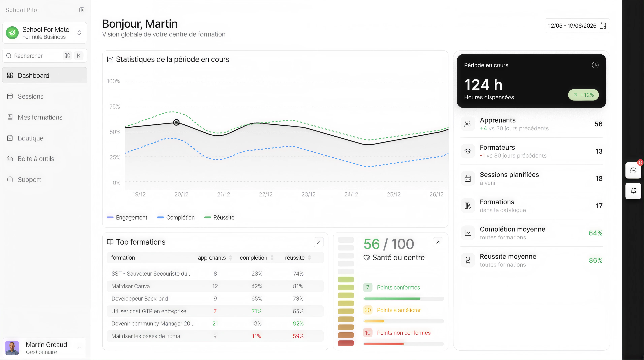The height and width of the screenshot is (360, 644).
Task: Click the Complétion moyenne chart icon
Action: coord(468,233)
